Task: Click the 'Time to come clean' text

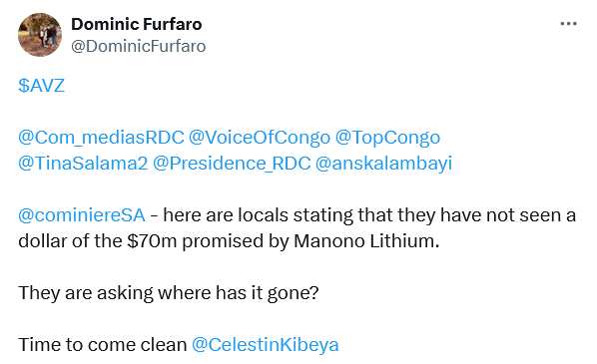Action: pos(103,345)
